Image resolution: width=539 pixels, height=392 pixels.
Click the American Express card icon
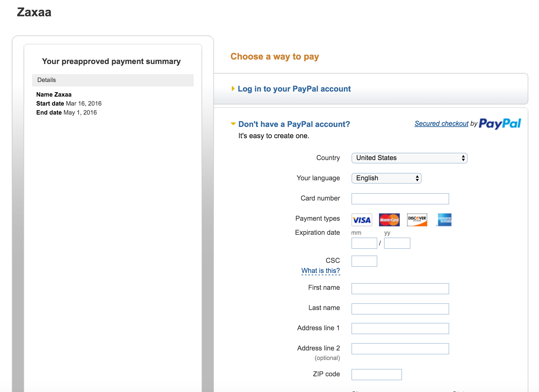point(444,220)
